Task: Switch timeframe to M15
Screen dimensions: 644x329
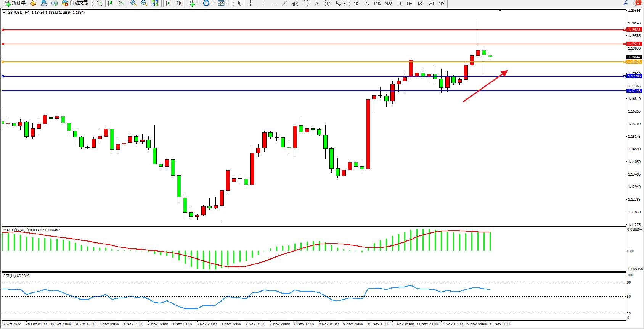Action: [377, 3]
